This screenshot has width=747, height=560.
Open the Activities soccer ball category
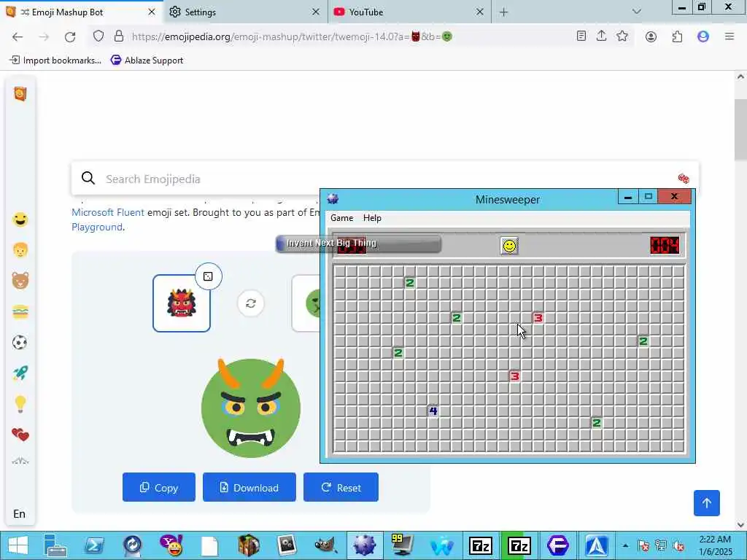click(x=20, y=343)
